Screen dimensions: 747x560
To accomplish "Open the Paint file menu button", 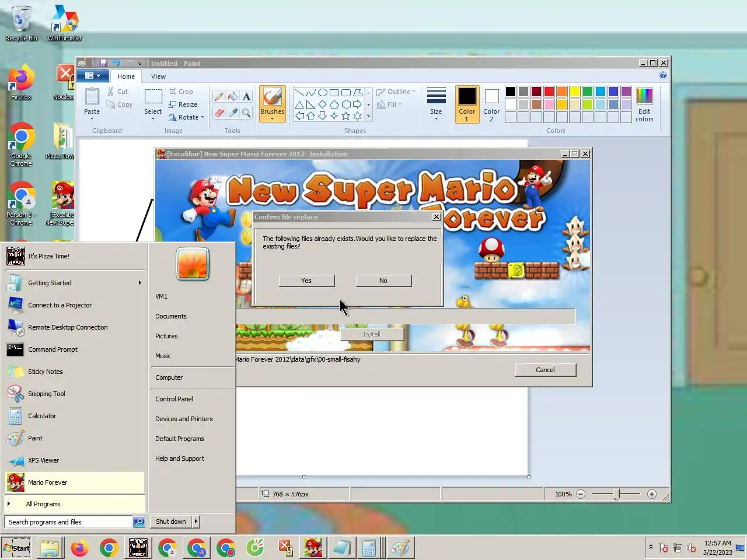I will point(92,76).
